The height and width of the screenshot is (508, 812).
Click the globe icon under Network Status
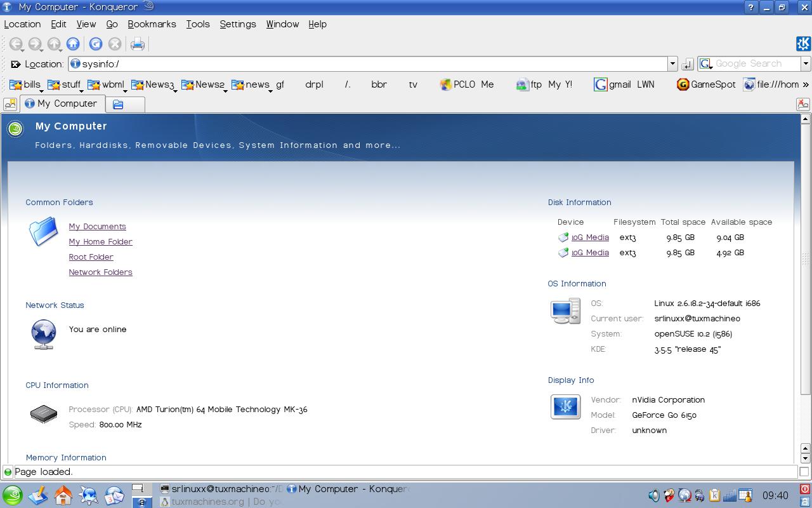click(43, 334)
